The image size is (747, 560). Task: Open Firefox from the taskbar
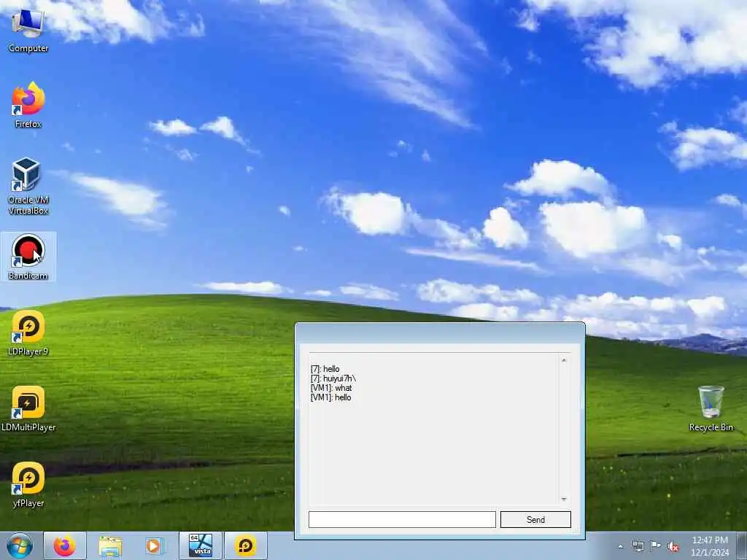pyautogui.click(x=65, y=545)
